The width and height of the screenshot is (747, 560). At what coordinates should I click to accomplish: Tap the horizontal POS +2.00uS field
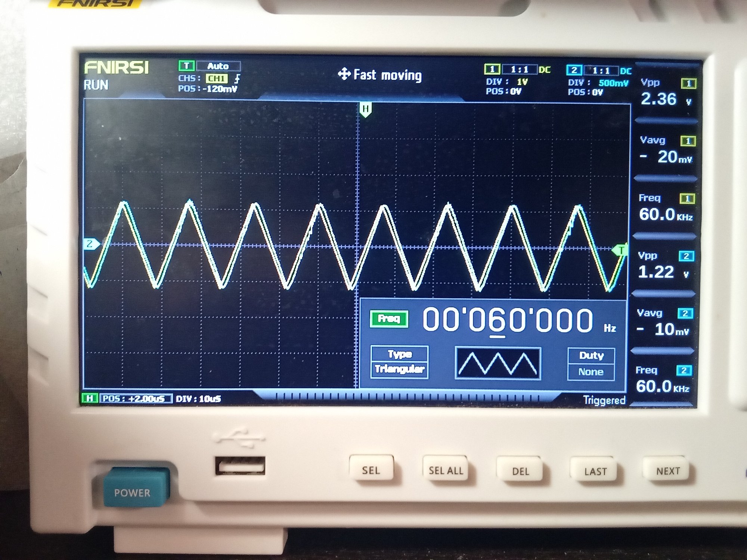click(136, 399)
